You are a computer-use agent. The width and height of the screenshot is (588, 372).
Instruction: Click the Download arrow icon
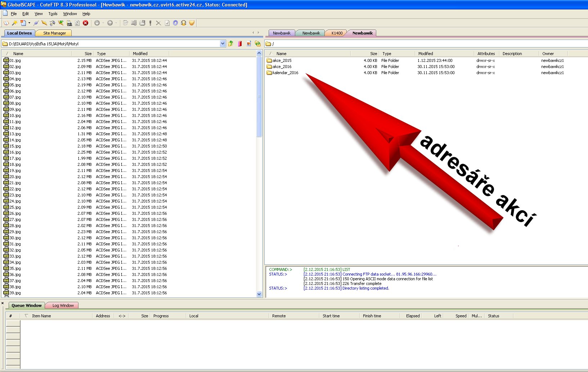[x=97, y=23]
